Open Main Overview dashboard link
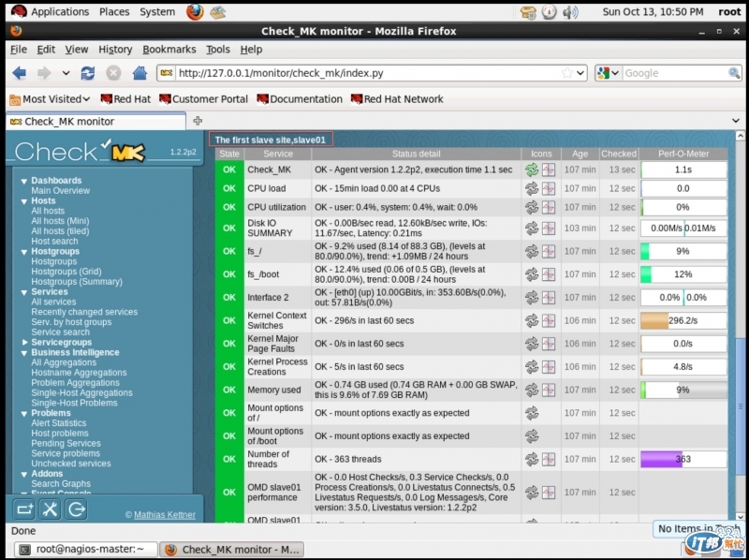Viewport: 749px width, 560px height. [x=60, y=191]
